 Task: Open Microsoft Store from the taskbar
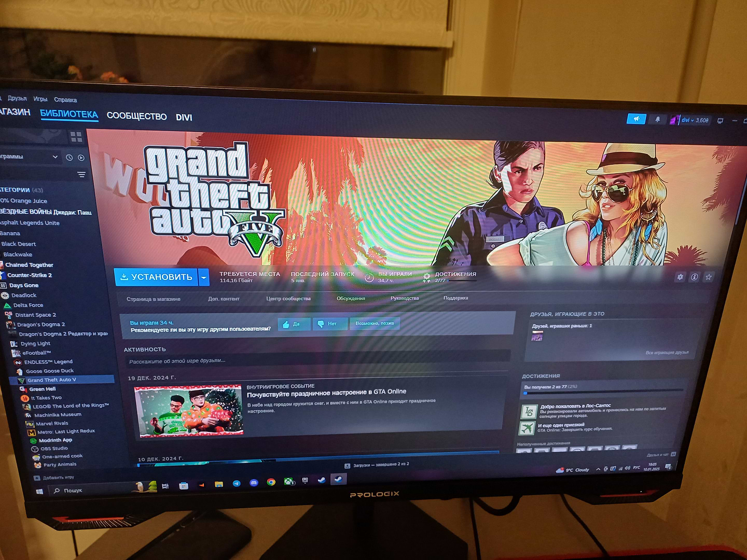(x=184, y=486)
